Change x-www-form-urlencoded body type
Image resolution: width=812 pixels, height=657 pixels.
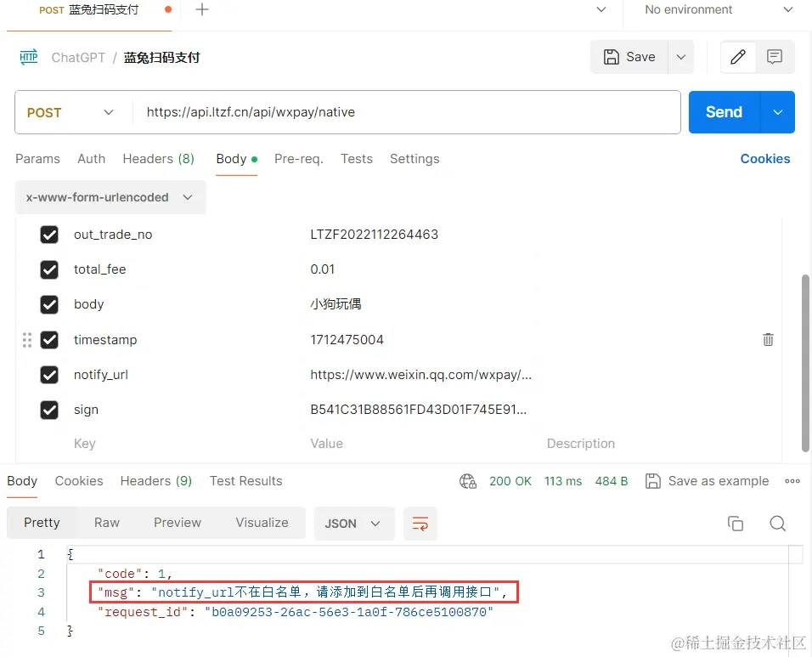point(110,197)
